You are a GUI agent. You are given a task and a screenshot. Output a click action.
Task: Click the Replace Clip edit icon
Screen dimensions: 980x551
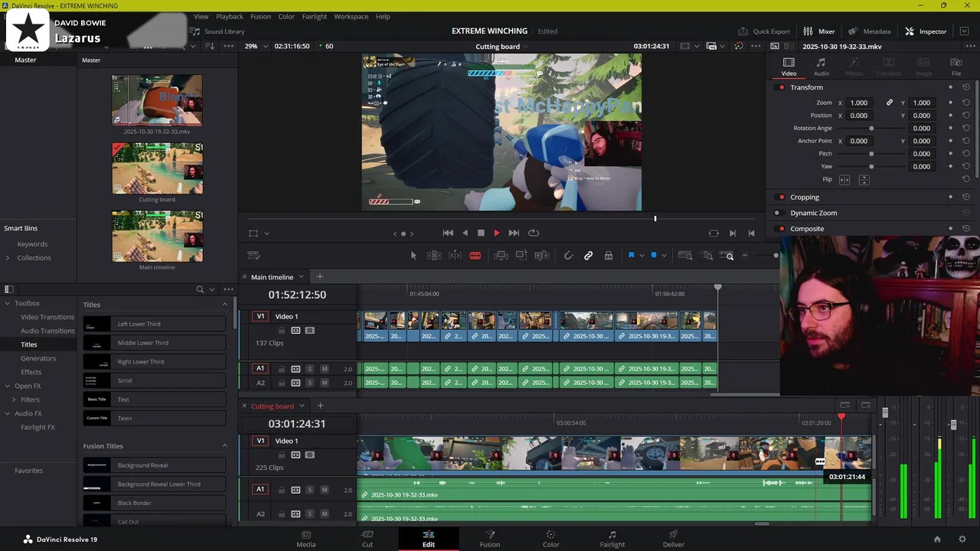[x=542, y=256]
